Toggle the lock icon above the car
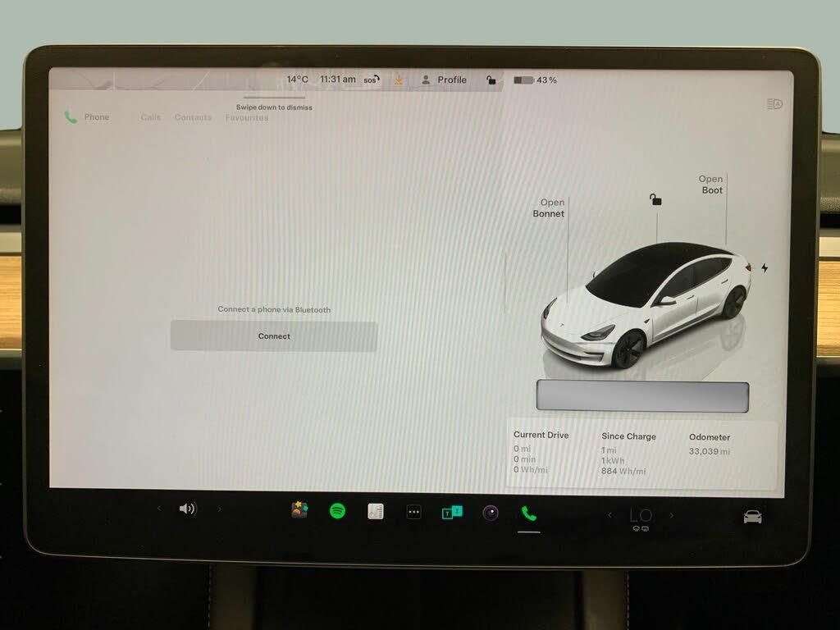 click(x=655, y=200)
